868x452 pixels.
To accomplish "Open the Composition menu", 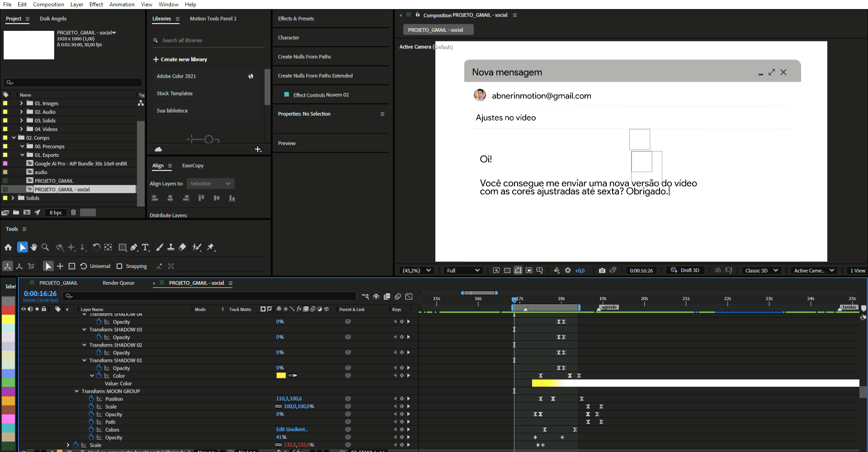I will (48, 5).
